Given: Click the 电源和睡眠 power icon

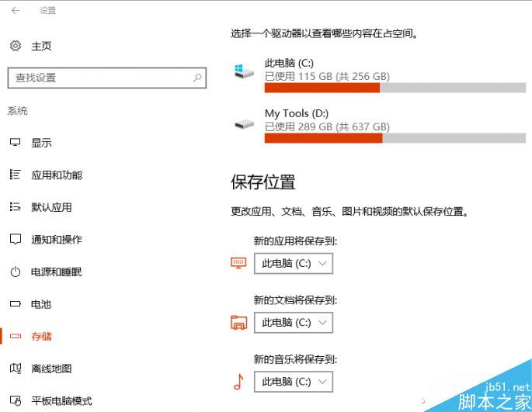Looking at the screenshot, I should [15, 272].
